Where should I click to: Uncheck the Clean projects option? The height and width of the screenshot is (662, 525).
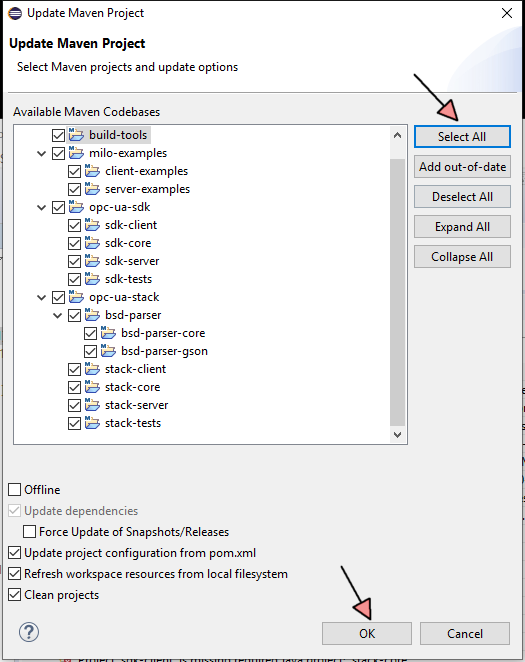click(x=15, y=594)
